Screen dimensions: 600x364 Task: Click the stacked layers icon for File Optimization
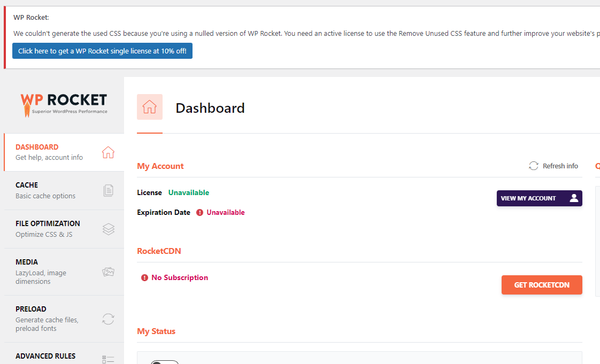pos(108,229)
